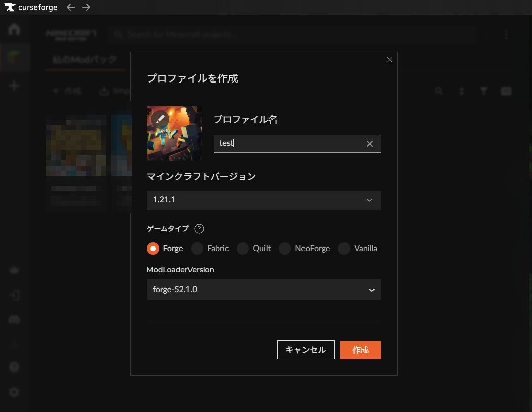Select the search icon above the modpack list

[439, 91]
